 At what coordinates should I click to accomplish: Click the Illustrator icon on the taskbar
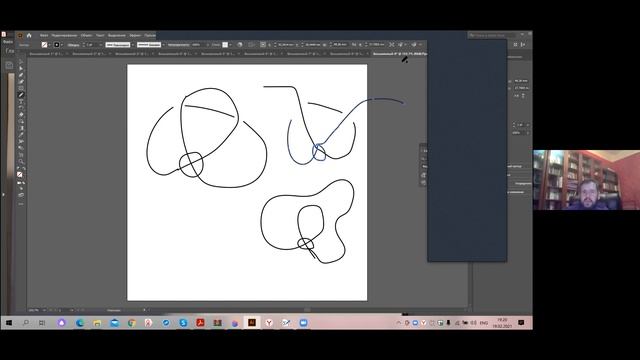252,323
